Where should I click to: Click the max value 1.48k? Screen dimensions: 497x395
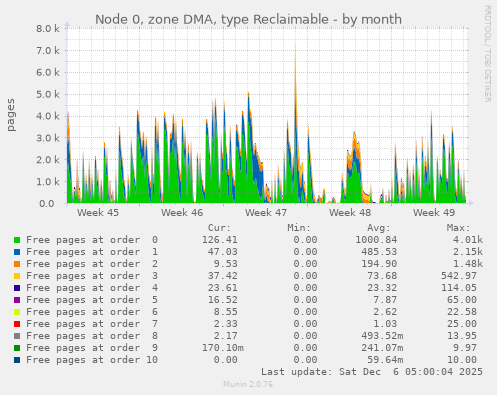pyautogui.click(x=468, y=264)
